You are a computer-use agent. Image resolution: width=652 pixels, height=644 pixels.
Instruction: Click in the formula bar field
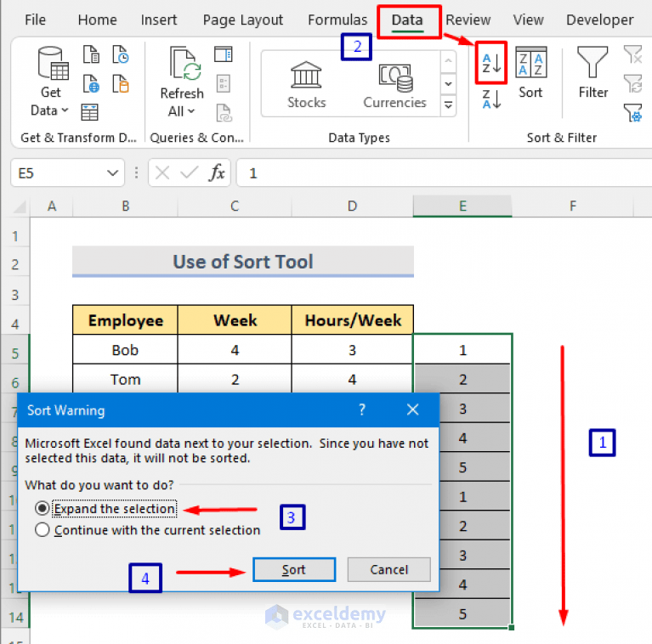point(444,172)
